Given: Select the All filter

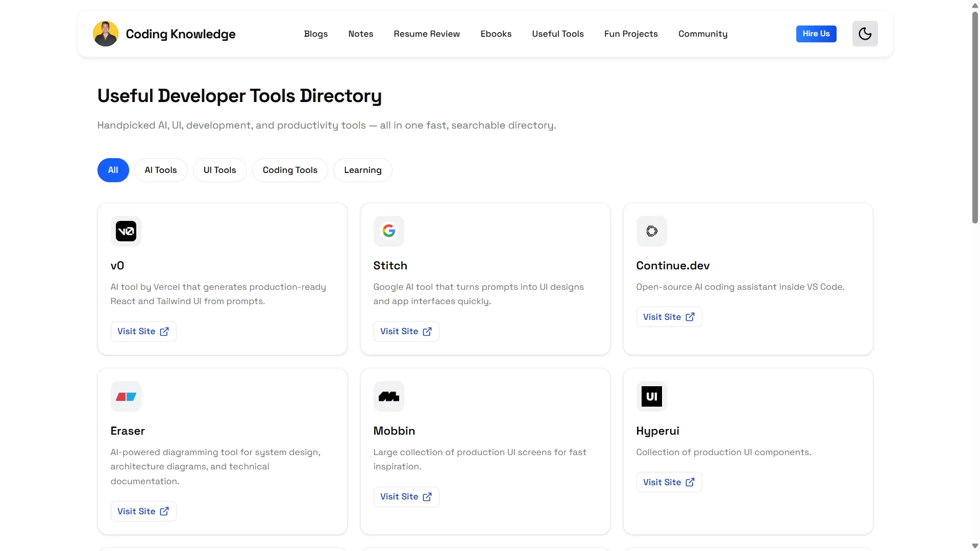Looking at the screenshot, I should [x=113, y=170].
